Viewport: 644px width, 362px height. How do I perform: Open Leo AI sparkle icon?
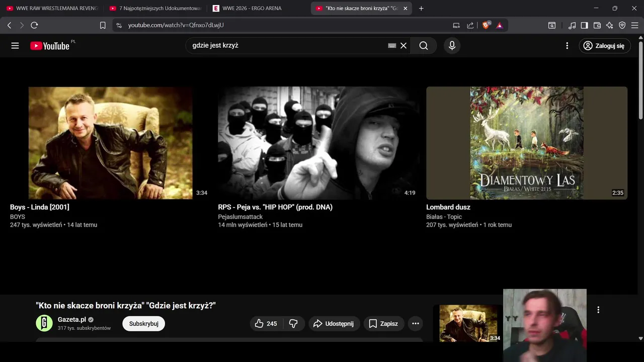(610, 25)
